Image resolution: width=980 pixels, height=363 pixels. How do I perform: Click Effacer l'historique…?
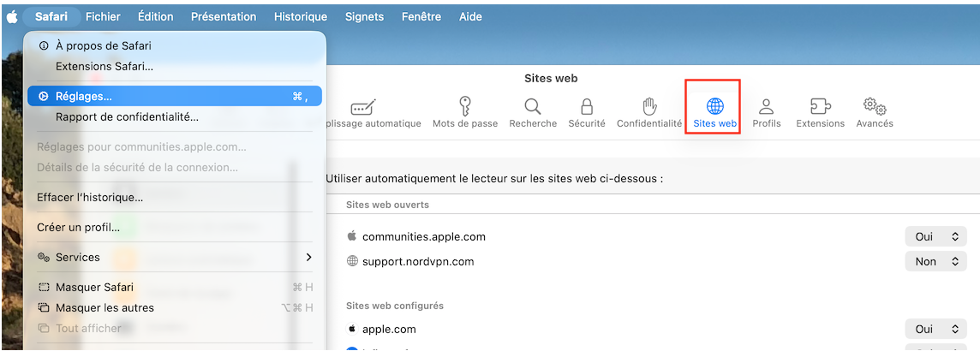coord(90,197)
